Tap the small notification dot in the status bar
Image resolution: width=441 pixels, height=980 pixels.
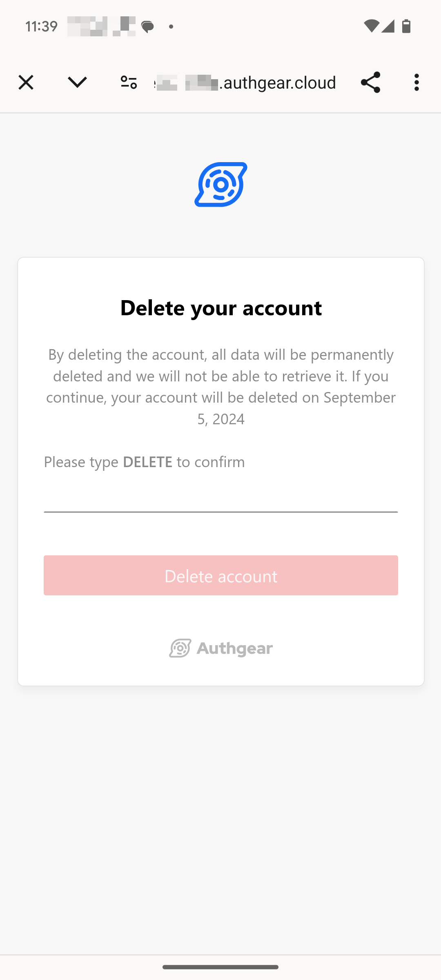coord(171,27)
